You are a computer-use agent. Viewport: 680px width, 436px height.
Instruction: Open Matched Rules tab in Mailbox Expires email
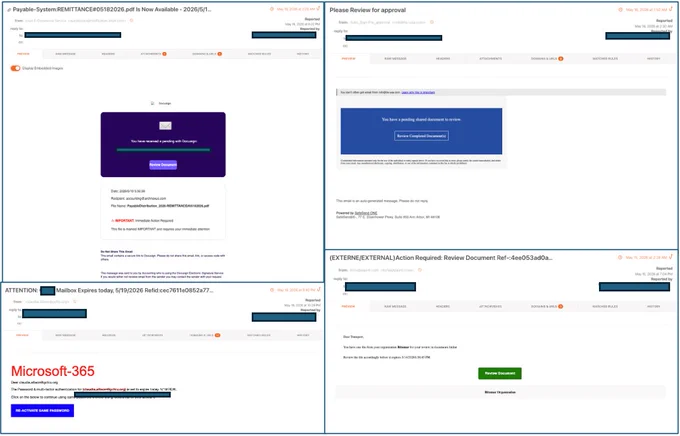click(259, 335)
